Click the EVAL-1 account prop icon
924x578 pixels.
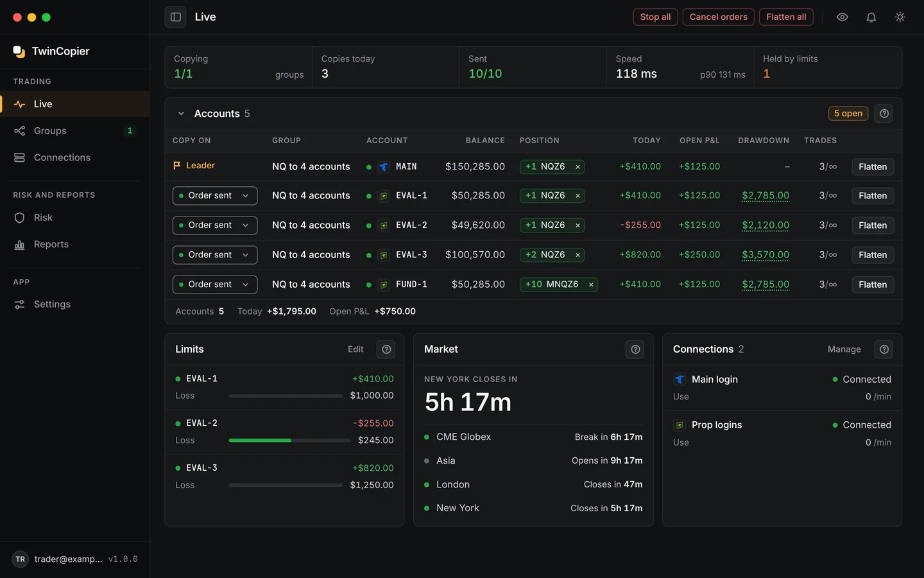coord(384,196)
